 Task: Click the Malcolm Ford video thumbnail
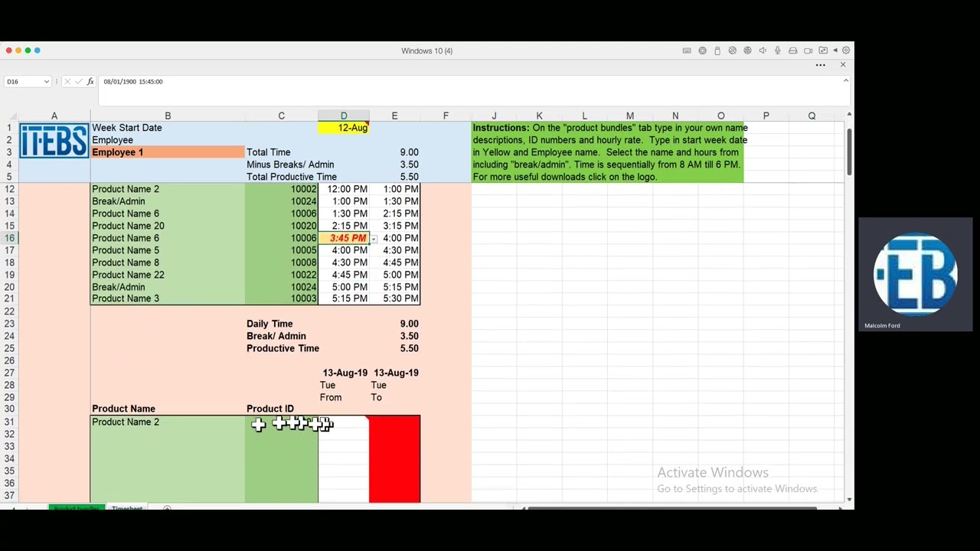pyautogui.click(x=916, y=275)
